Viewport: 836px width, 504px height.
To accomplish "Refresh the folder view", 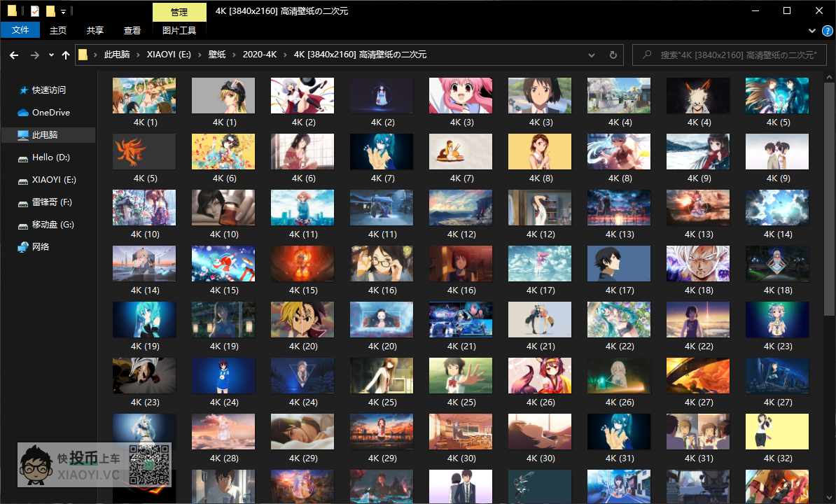I will click(613, 55).
